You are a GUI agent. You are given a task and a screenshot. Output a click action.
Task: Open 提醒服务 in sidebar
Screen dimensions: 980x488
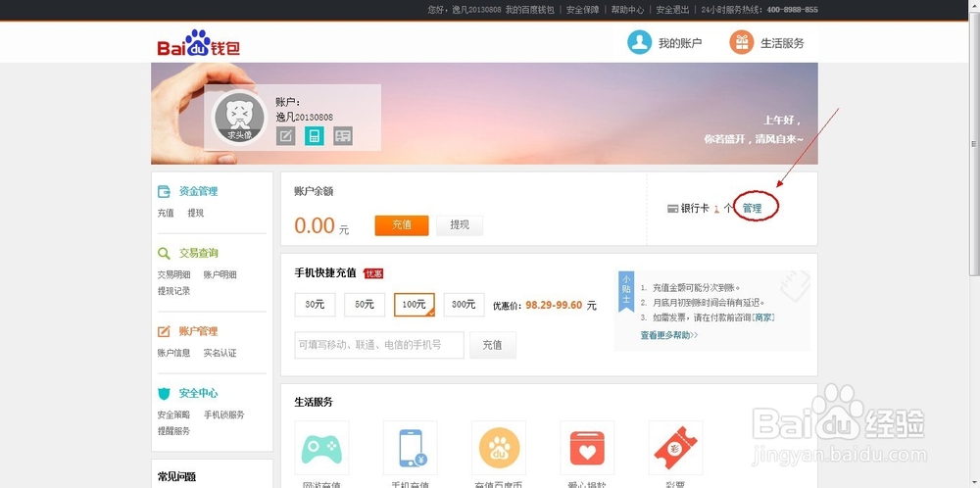173,430
